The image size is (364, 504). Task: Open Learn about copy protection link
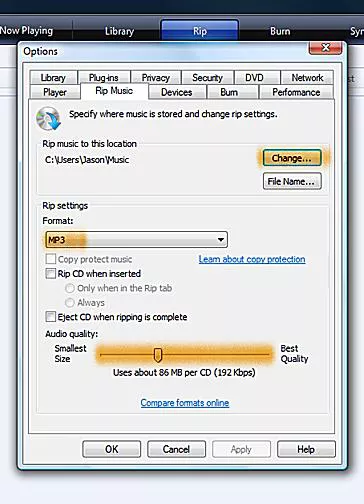click(252, 259)
